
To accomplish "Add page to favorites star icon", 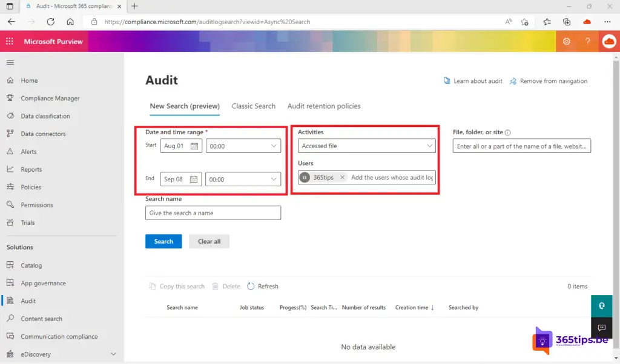I will (525, 22).
